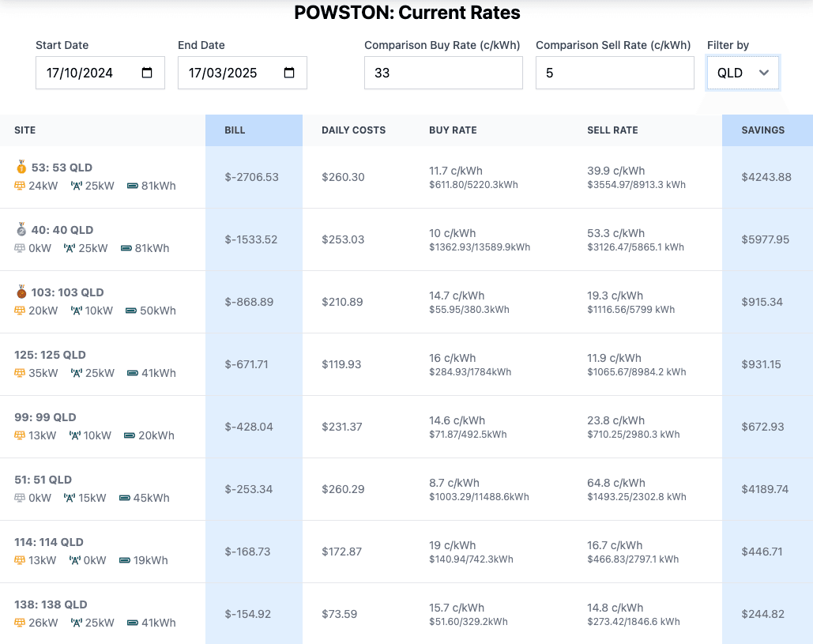
Task: Click the Comparison Buy Rate input field
Action: pyautogui.click(x=443, y=73)
